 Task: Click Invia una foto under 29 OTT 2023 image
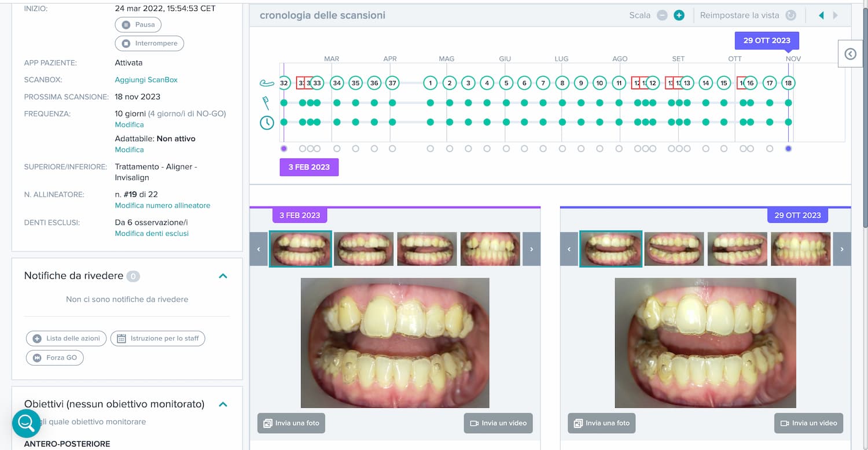coord(602,423)
